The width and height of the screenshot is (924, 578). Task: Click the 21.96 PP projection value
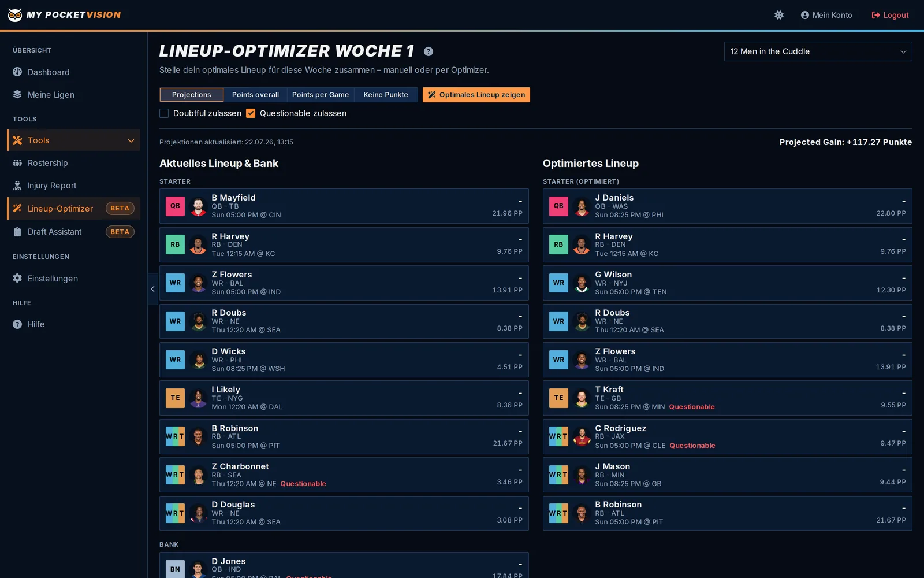(x=507, y=213)
